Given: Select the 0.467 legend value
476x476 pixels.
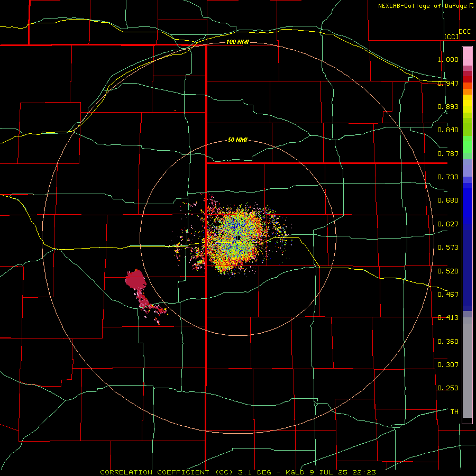Looking at the screenshot, I should 448,294.
